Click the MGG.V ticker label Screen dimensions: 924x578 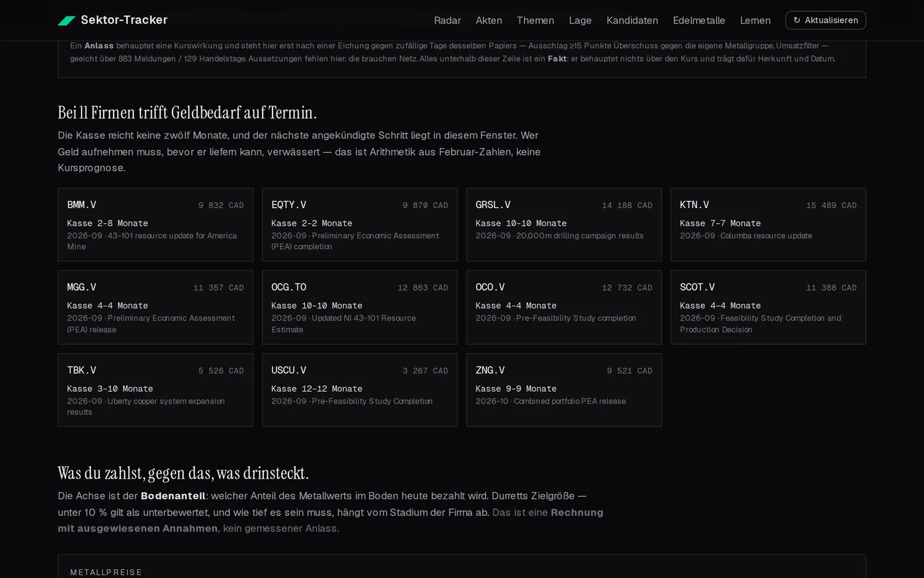click(82, 287)
